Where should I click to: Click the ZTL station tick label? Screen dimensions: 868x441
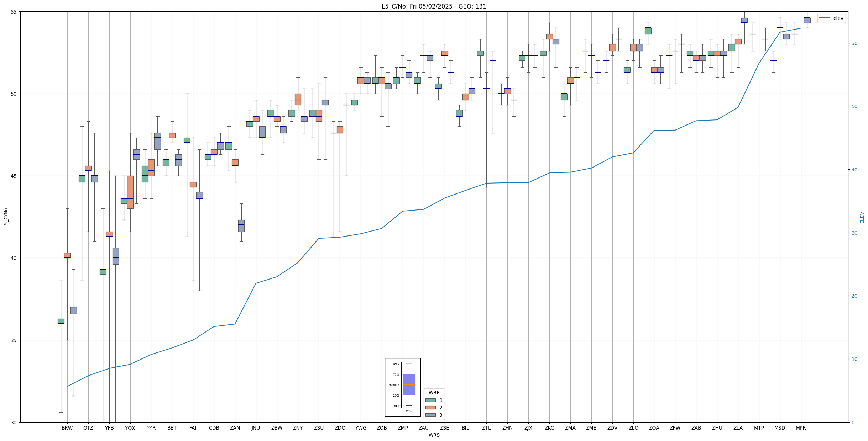tap(486, 428)
